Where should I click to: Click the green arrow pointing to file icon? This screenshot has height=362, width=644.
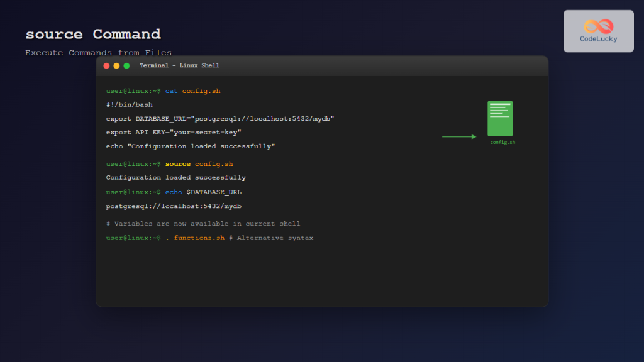459,136
